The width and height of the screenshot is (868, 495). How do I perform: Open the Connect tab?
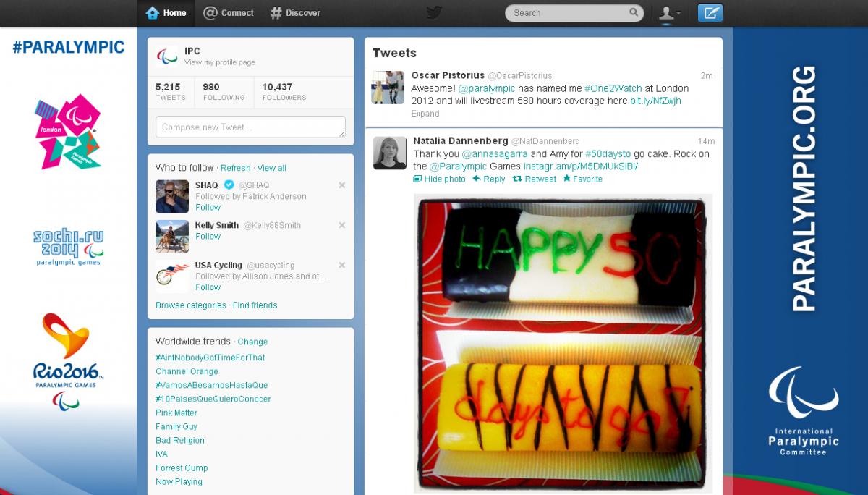coord(229,12)
